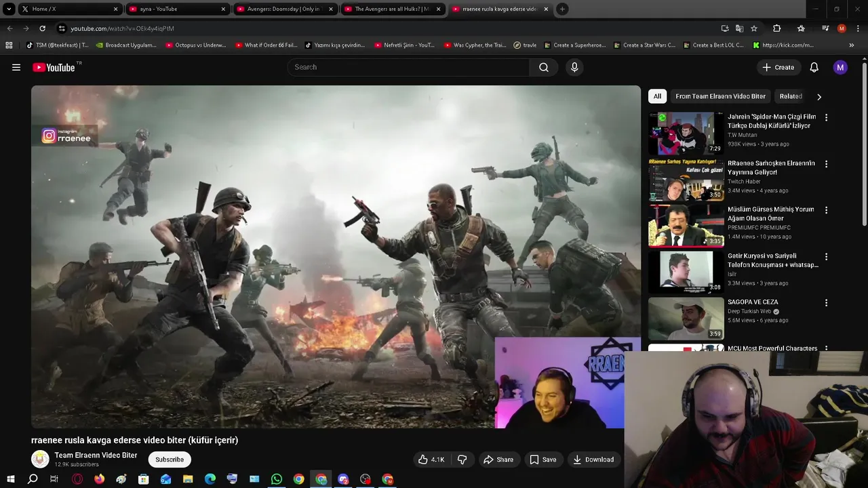Open the Create dropdown button
The width and height of the screenshot is (868, 488).
pyautogui.click(x=778, y=67)
